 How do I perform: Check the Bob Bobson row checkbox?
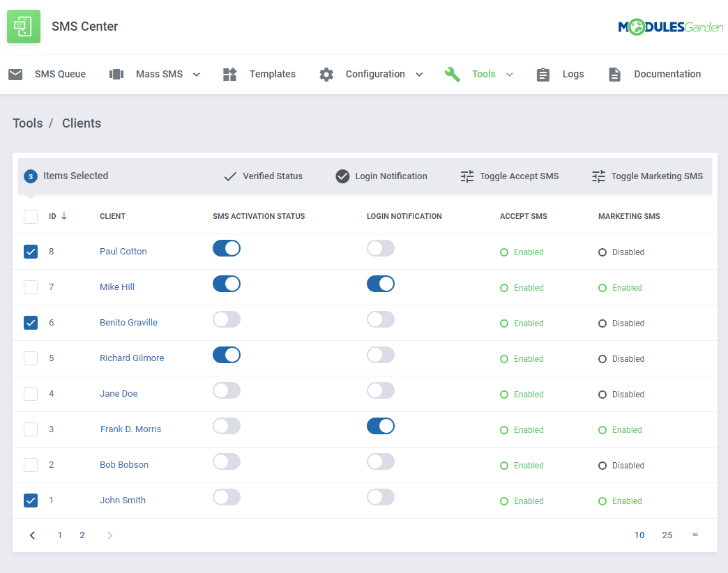31,465
